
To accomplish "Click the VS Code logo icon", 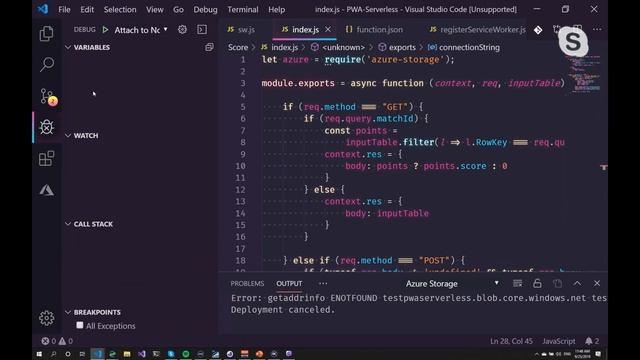I will pos(43,9).
